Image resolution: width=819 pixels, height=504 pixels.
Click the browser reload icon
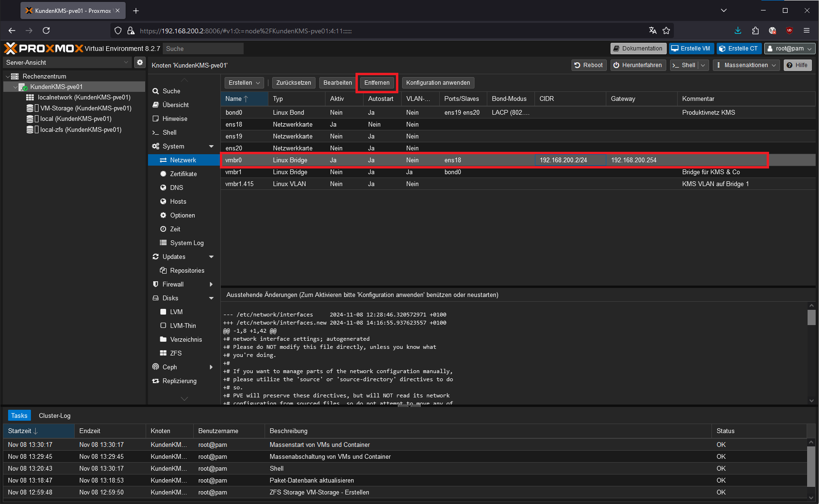tap(46, 30)
